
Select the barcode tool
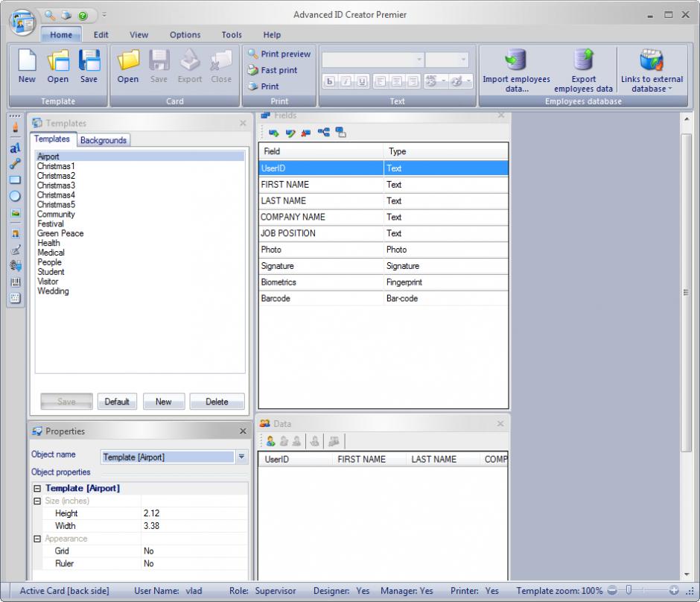pos(15,282)
